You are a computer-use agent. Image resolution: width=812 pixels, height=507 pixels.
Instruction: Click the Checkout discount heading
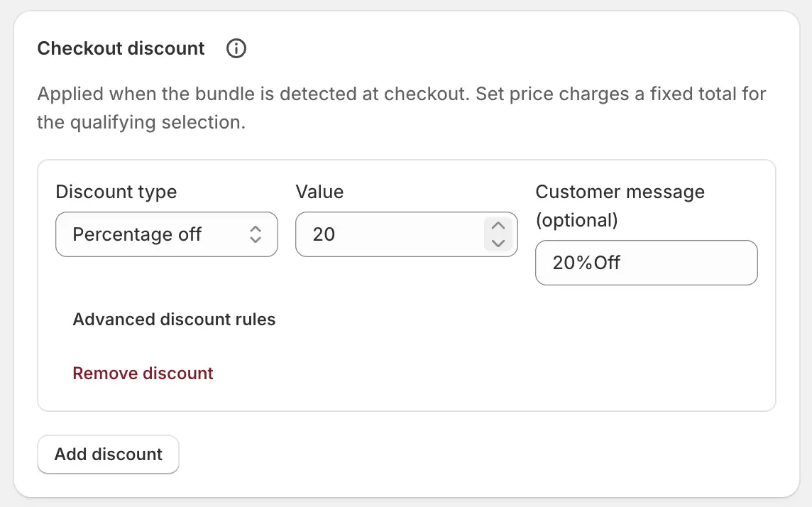click(x=121, y=49)
